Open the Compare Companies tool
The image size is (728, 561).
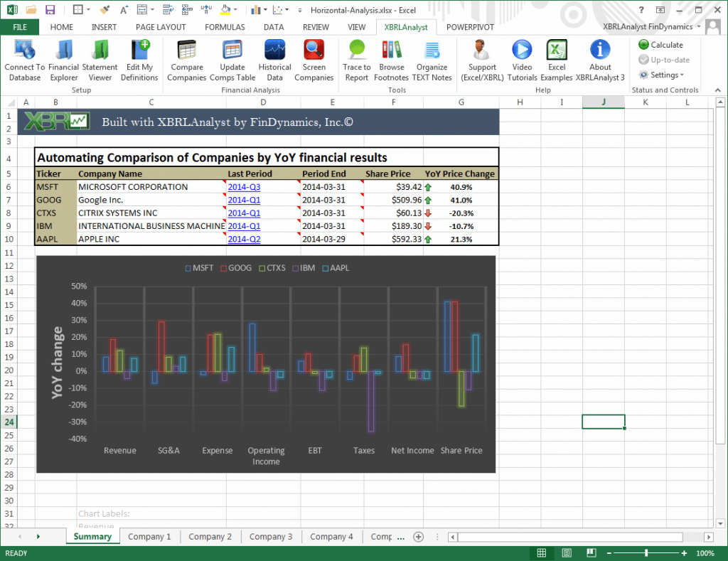186,60
